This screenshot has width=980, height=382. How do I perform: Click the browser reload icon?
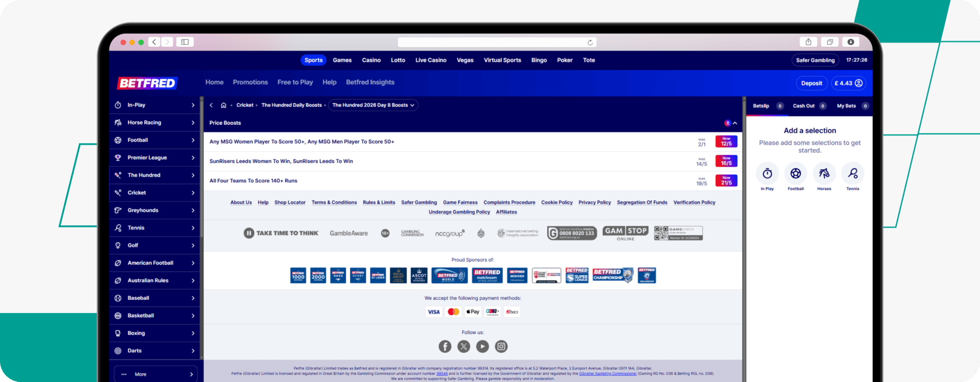click(x=590, y=42)
